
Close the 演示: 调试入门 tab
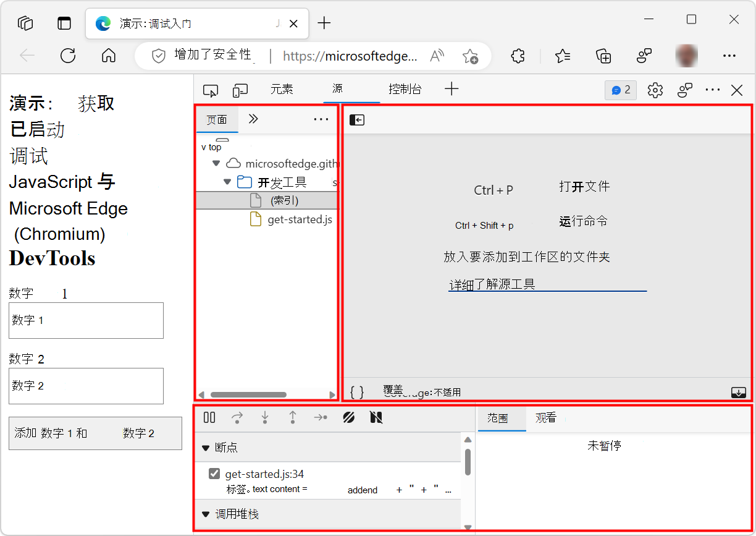tap(294, 23)
